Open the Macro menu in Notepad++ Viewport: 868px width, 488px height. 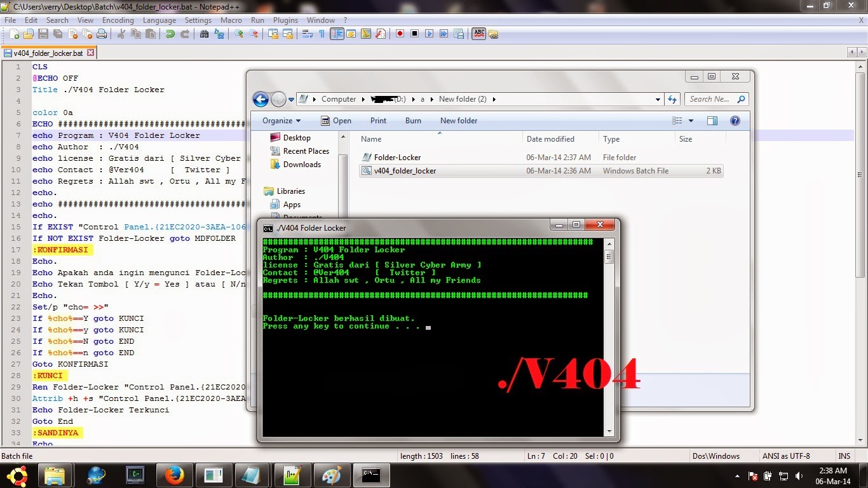(x=231, y=20)
